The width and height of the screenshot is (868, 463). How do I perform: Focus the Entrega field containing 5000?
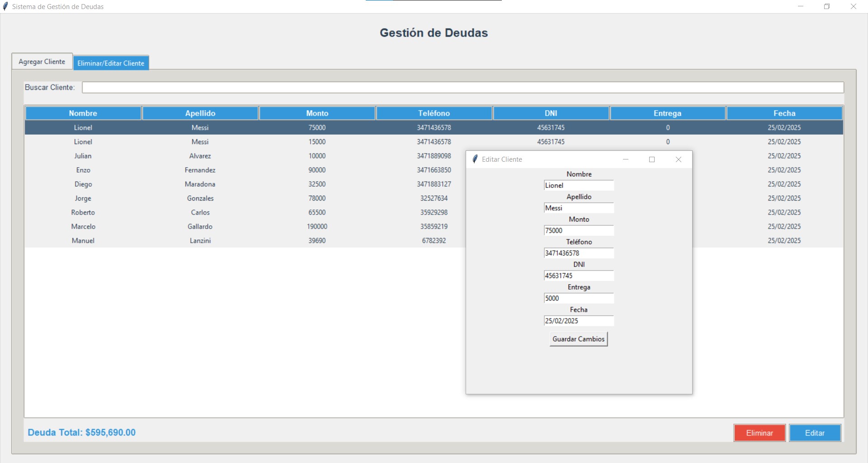point(579,299)
